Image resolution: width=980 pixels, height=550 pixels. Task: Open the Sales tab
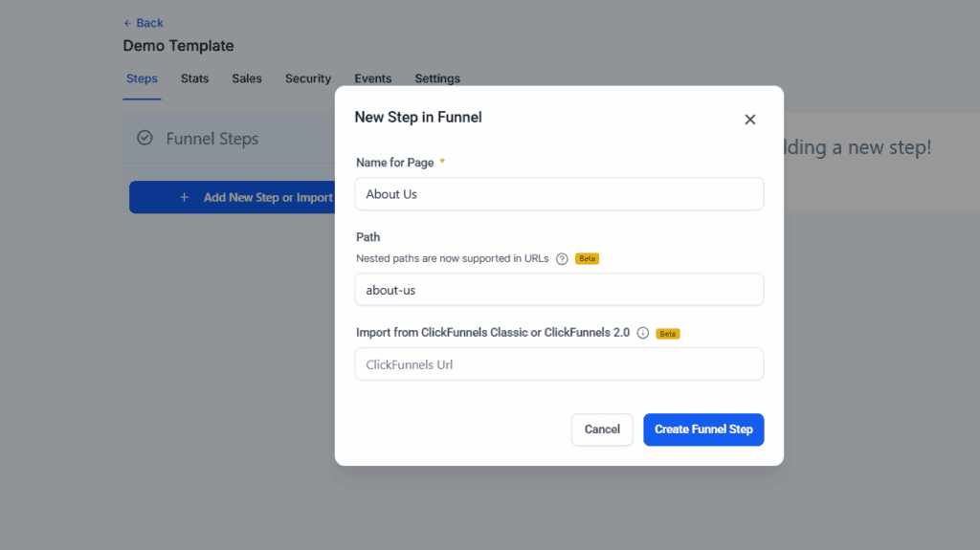[247, 78]
